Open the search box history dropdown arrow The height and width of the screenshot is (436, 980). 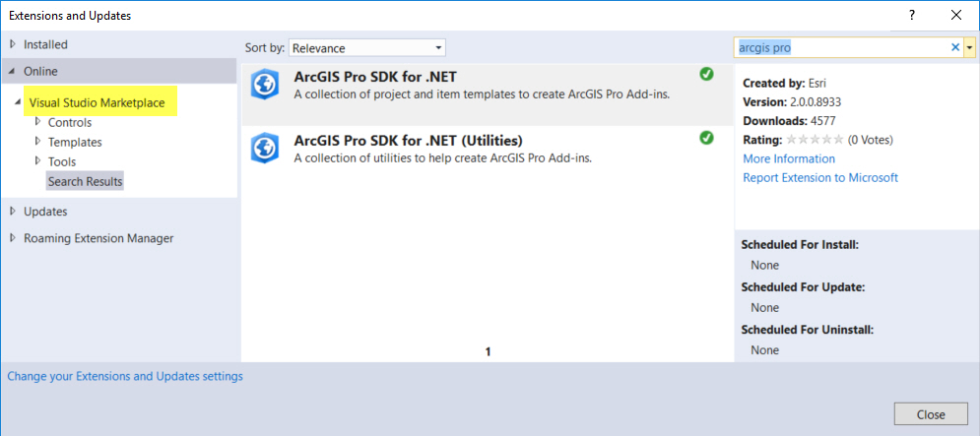point(970,47)
